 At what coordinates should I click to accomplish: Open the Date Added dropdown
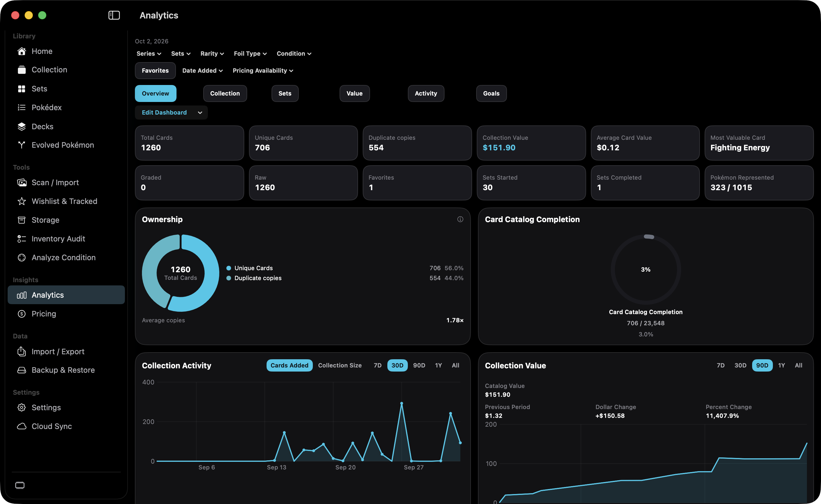(202, 71)
